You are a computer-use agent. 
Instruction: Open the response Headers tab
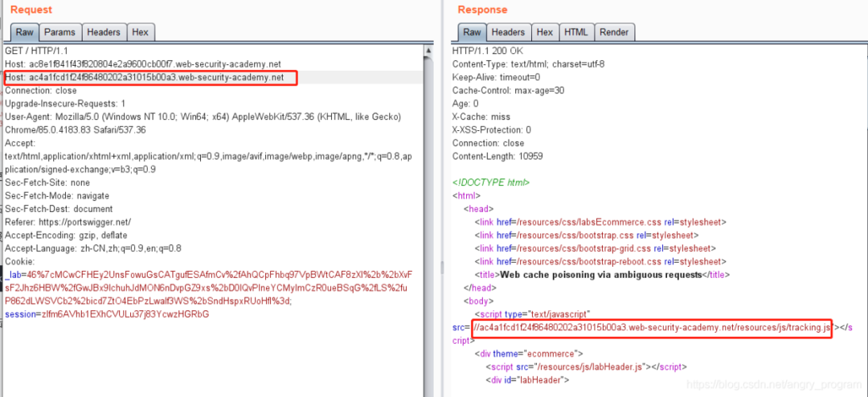pyautogui.click(x=507, y=32)
